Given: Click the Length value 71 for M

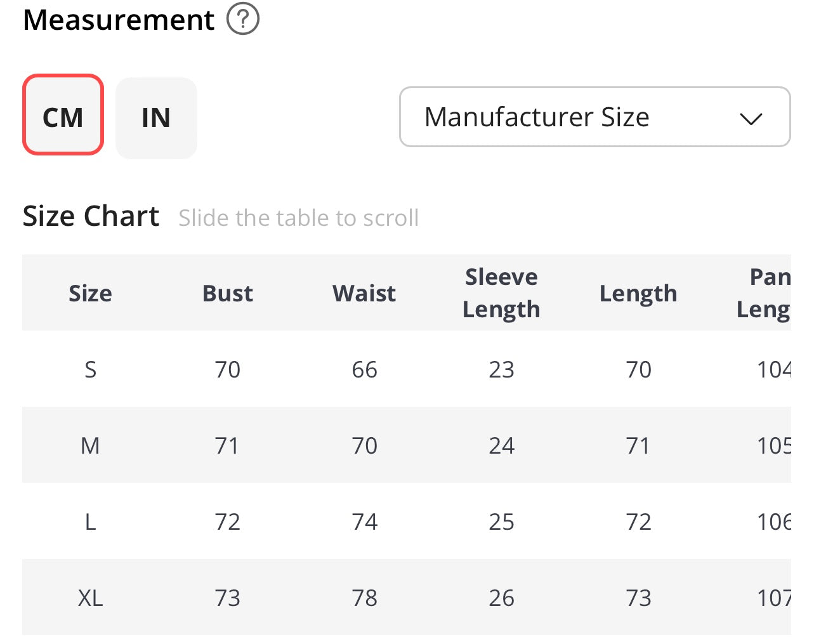Looking at the screenshot, I should 638,445.
